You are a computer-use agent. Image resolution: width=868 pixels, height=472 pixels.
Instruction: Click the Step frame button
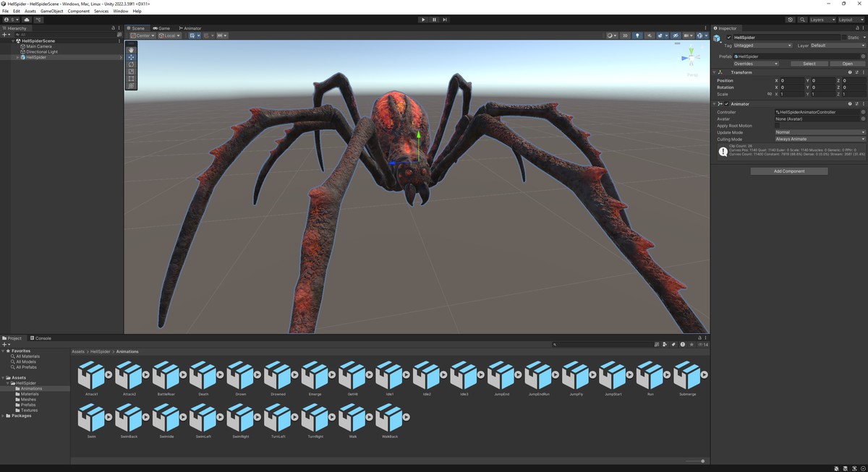(x=445, y=20)
